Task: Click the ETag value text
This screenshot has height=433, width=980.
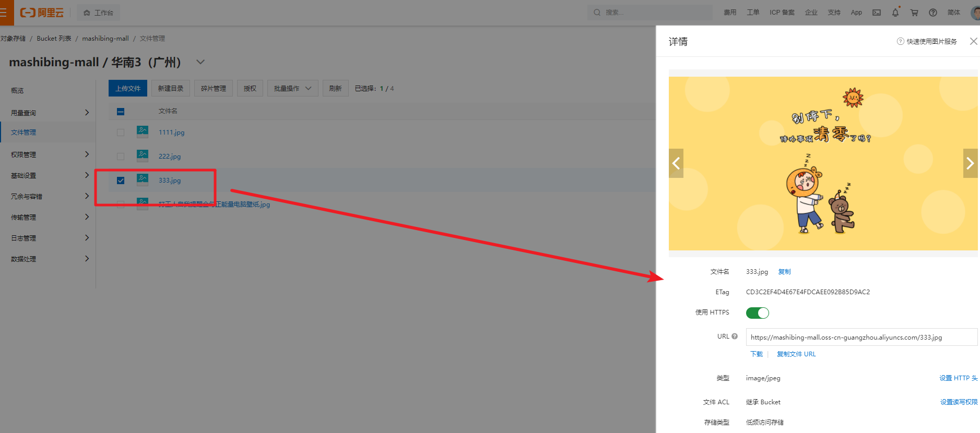Action: [x=808, y=292]
